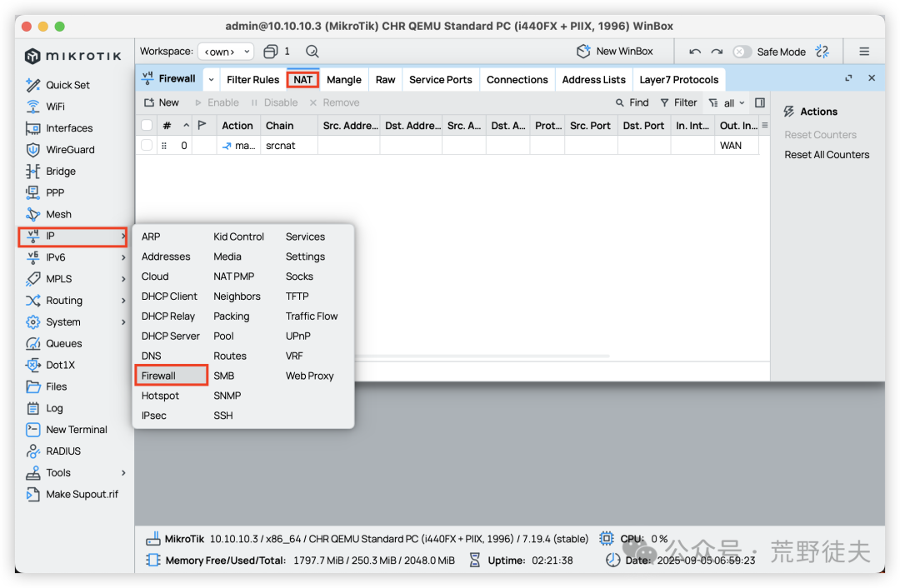Viewport: 900px width, 588px height.
Task: Click the window count icon beside Workspace
Action: [x=270, y=52]
